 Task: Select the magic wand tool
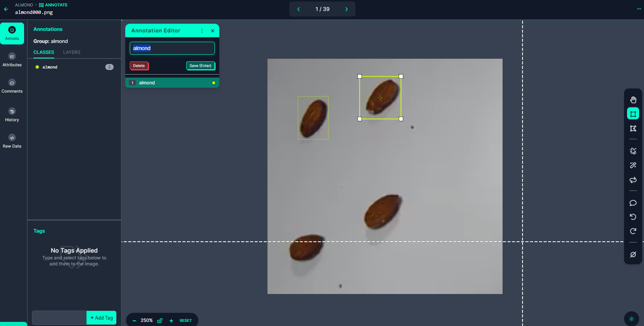[x=633, y=165]
